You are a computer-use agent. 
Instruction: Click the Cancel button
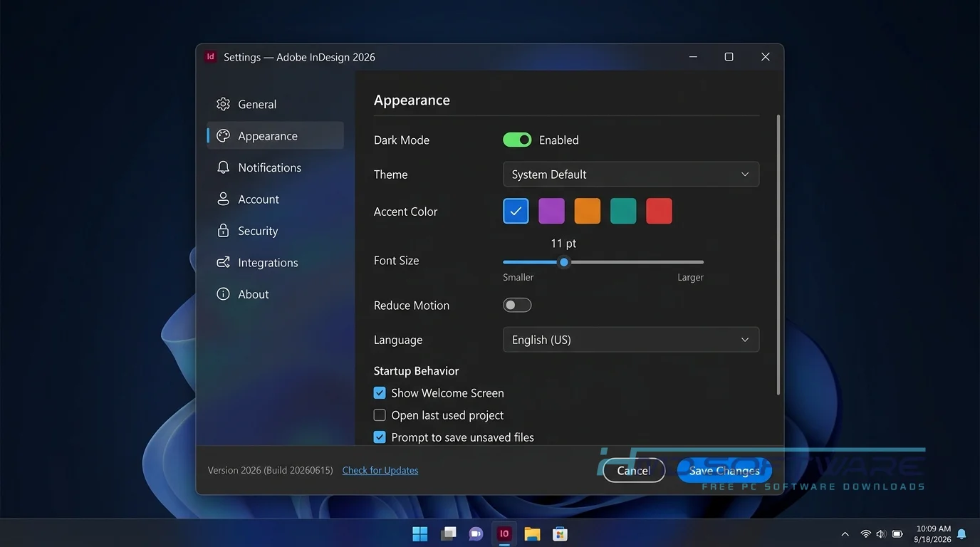[634, 471]
